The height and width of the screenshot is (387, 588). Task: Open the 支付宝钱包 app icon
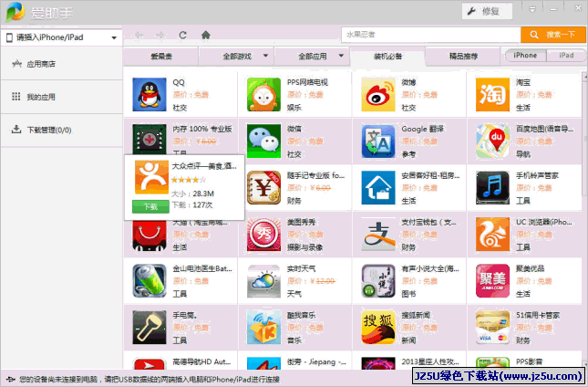pos(378,235)
